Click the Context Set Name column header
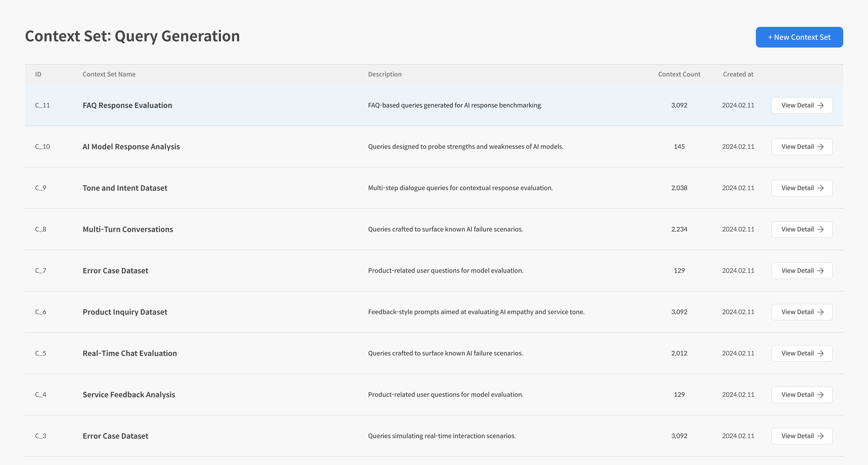 [109, 74]
